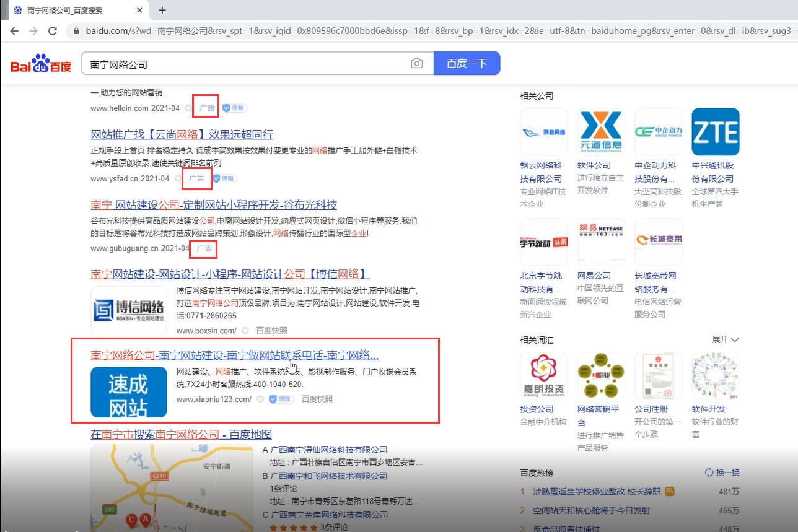Open the 投资公司 related term link
The width and height of the screenshot is (798, 532).
point(537,409)
